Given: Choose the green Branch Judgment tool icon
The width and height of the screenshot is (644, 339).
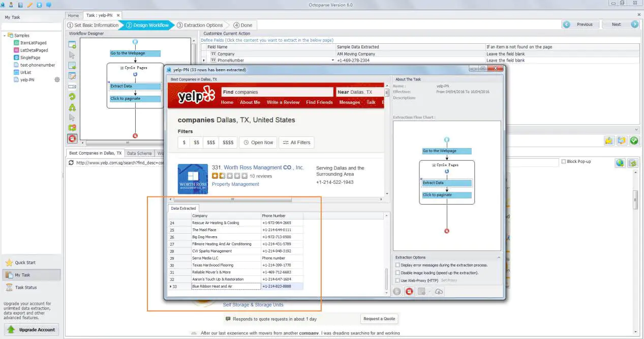Looking at the screenshot, I should (72, 107).
